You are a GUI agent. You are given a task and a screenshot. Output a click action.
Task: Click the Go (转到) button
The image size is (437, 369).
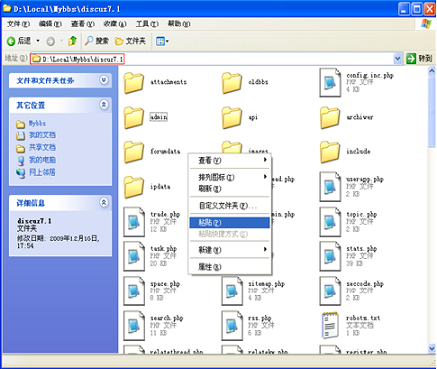[419, 59]
